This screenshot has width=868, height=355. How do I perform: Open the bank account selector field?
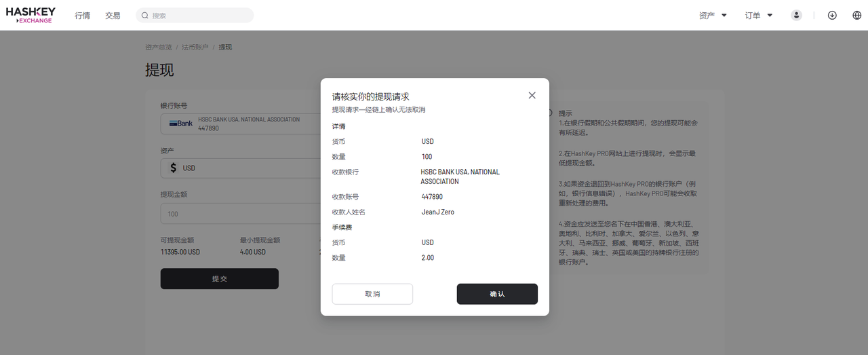pyautogui.click(x=241, y=124)
